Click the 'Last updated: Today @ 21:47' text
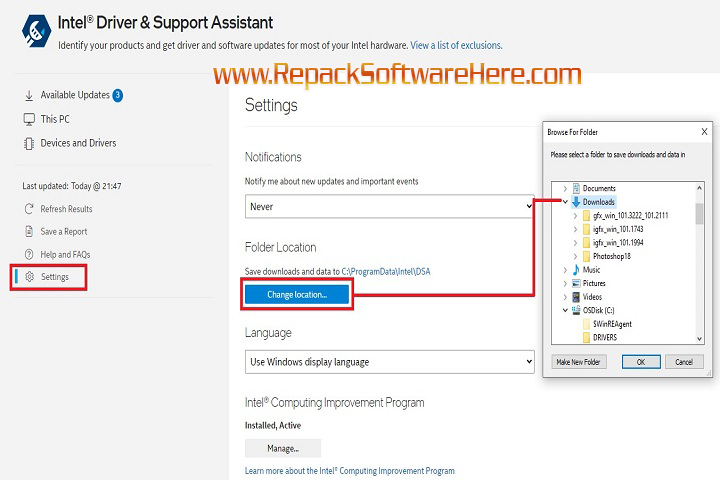The width and height of the screenshot is (720, 480). [x=72, y=186]
